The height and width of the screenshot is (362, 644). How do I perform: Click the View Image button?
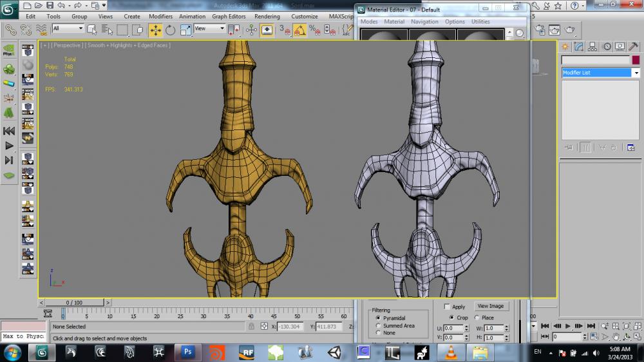click(x=490, y=306)
